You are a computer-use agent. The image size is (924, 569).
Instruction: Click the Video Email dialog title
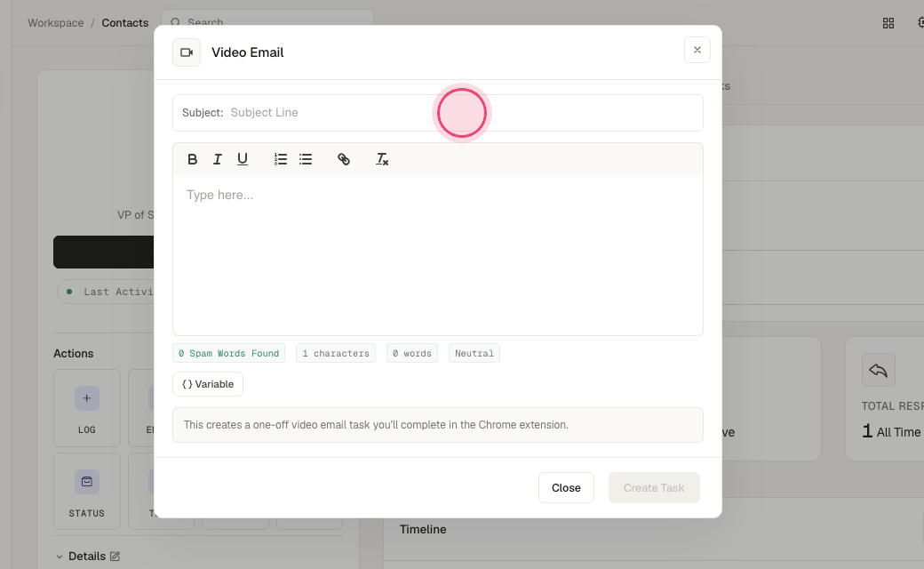pos(248,52)
